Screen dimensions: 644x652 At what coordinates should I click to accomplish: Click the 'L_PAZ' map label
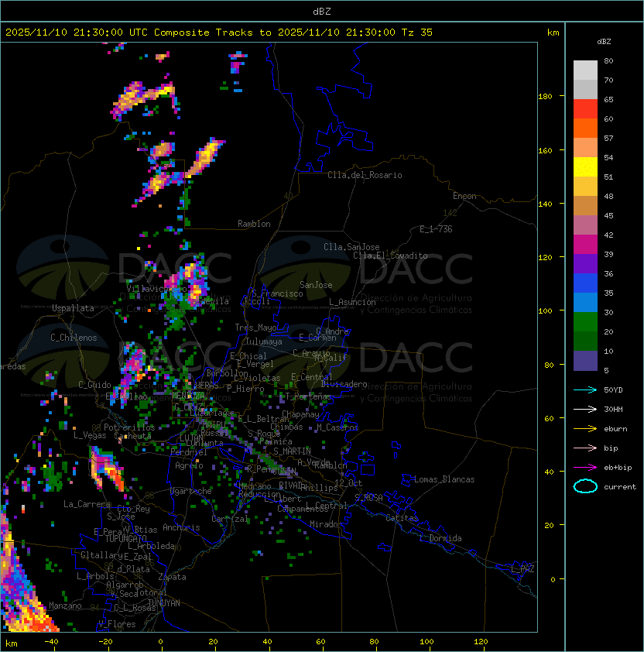point(522,569)
